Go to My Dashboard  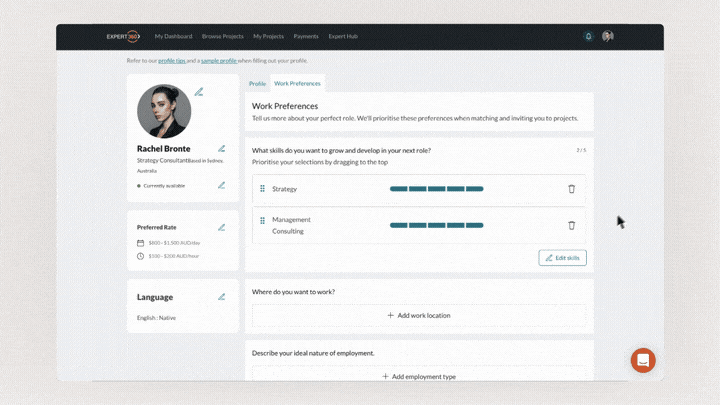pos(174,36)
